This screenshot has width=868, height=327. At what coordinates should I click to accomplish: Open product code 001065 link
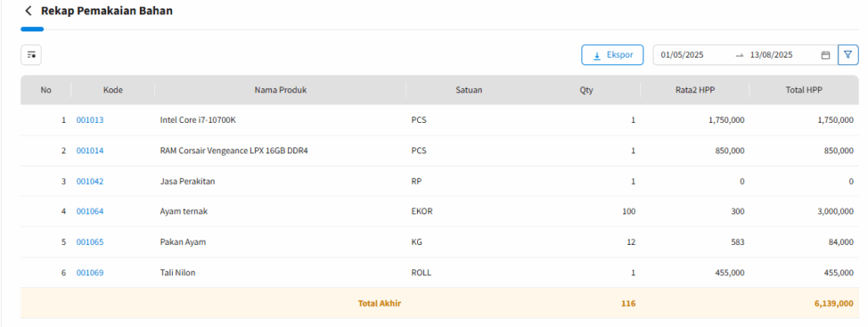(x=90, y=241)
